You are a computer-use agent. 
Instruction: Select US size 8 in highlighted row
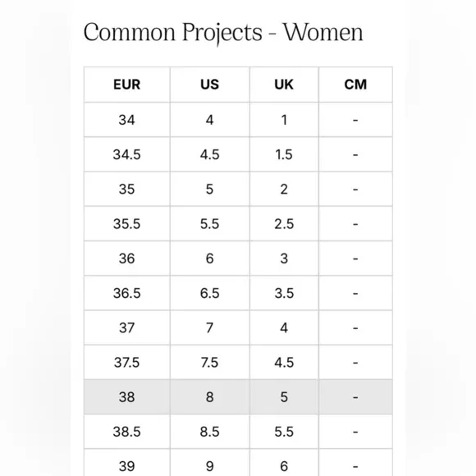click(210, 396)
